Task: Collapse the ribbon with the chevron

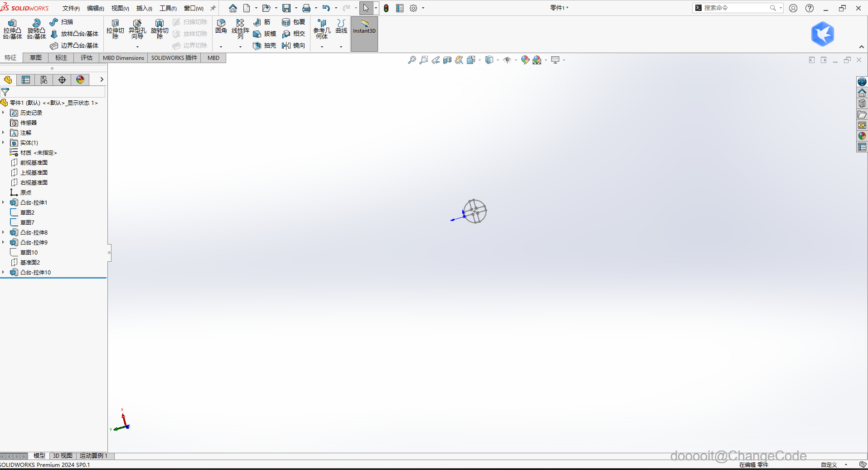Action: [x=862, y=47]
